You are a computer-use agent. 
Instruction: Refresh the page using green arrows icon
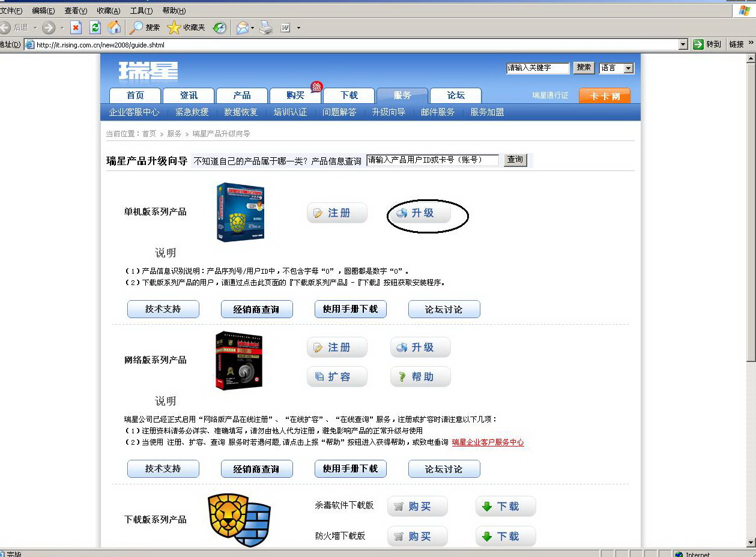(x=95, y=28)
